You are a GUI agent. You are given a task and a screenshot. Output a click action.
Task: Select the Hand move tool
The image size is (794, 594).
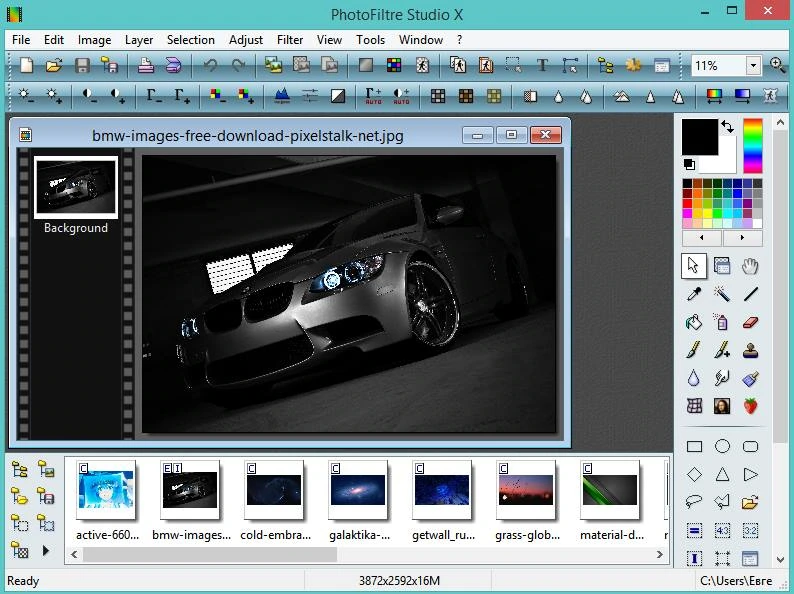point(750,266)
